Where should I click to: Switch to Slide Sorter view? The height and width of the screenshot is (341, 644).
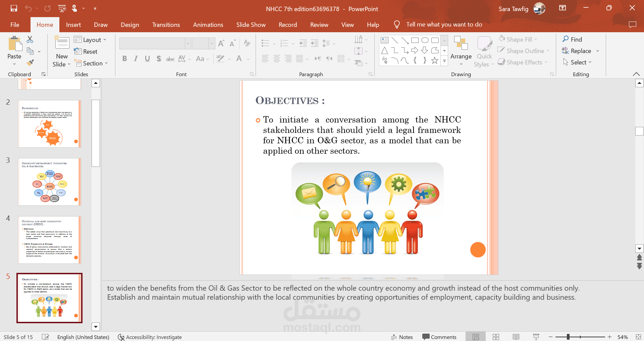(x=496, y=337)
